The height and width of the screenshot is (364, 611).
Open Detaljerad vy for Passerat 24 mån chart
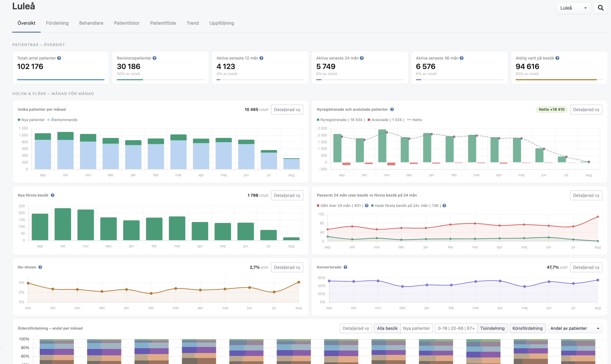586,195
